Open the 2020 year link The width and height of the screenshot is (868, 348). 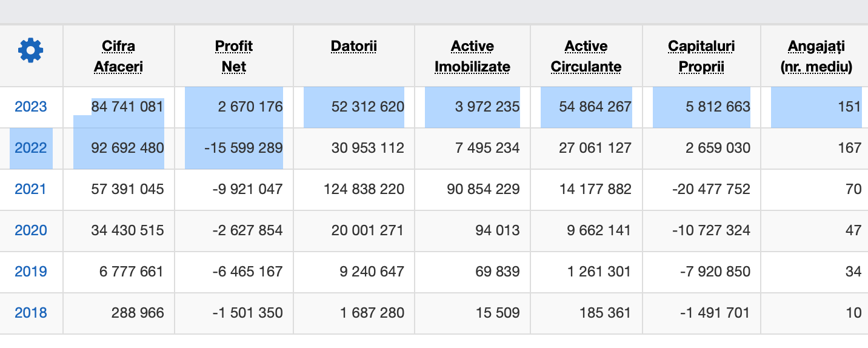coord(30,230)
